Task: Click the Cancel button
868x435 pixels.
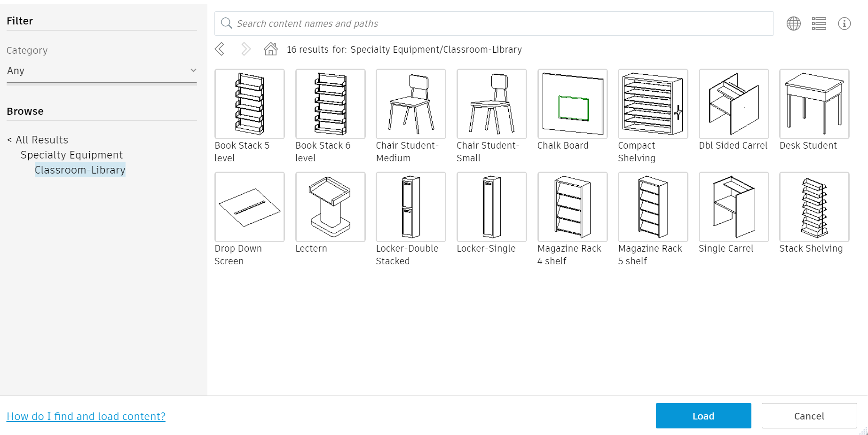Action: [x=809, y=416]
